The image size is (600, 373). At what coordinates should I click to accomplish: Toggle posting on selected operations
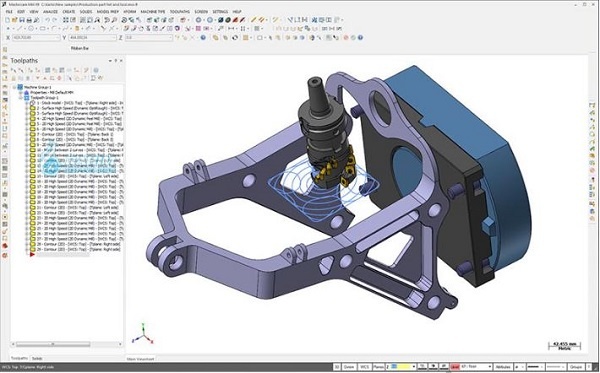(28, 78)
